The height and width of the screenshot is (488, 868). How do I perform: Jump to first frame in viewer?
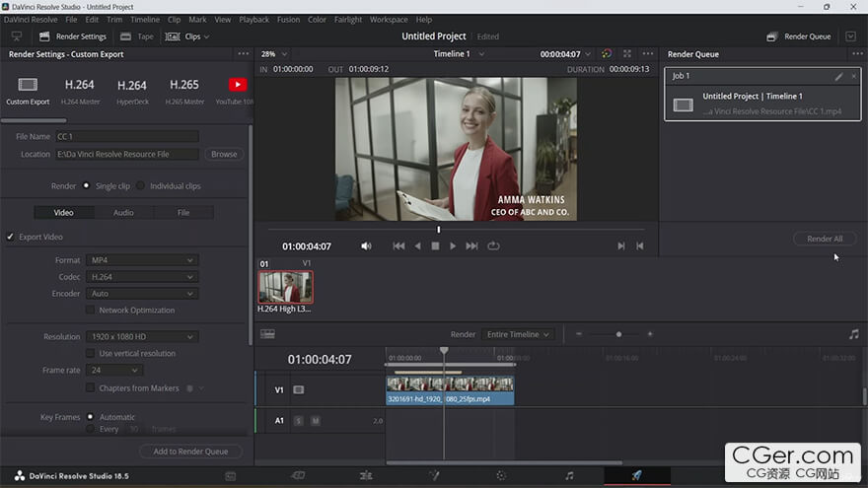[x=398, y=245]
